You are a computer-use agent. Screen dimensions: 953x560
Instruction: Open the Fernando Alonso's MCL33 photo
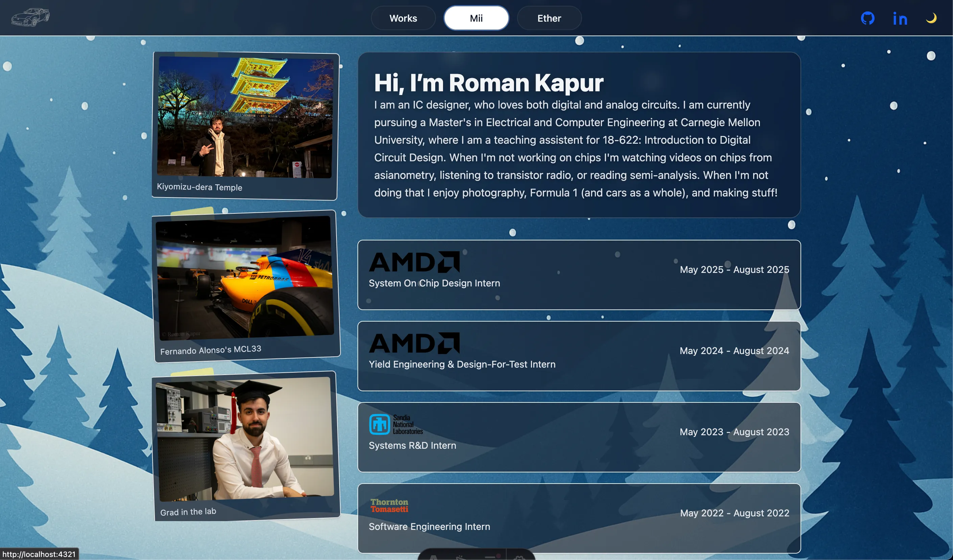(x=245, y=277)
